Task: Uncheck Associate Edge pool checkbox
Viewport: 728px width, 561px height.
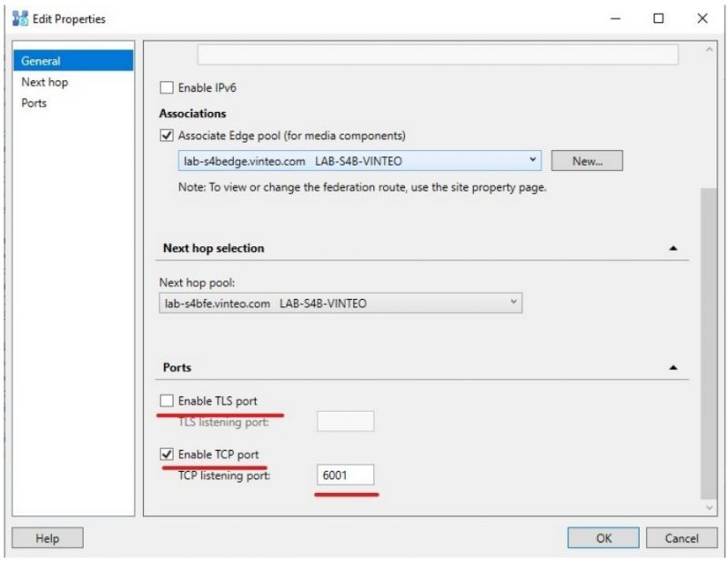Action: click(x=167, y=135)
